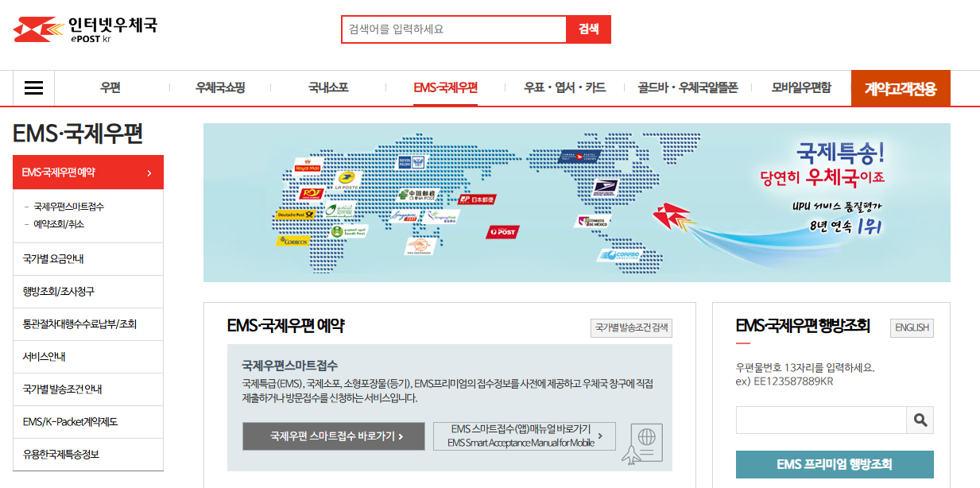Click the magnifier icon in tracking box
Image resolution: width=980 pixels, height=488 pixels.
920,420
